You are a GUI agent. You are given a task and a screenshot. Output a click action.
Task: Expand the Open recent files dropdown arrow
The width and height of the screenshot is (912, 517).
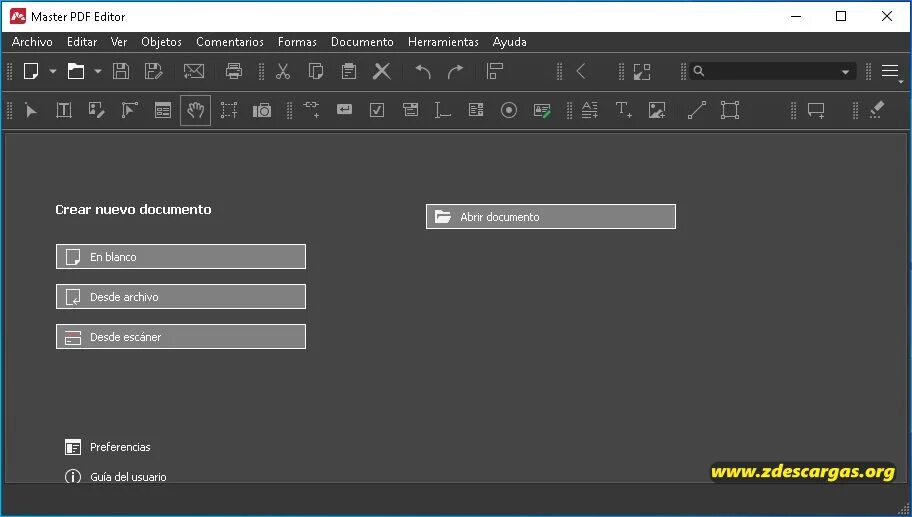point(98,72)
